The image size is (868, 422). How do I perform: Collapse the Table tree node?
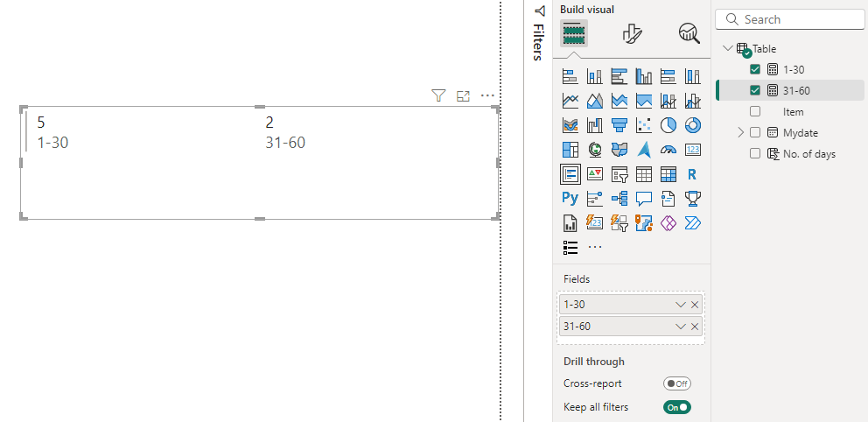(727, 48)
